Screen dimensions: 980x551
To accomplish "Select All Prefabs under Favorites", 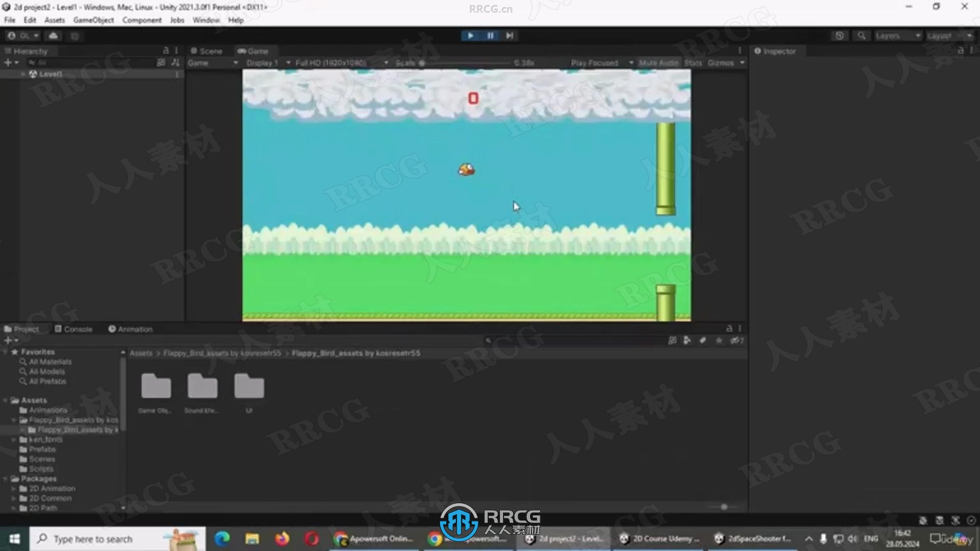I will [x=47, y=382].
